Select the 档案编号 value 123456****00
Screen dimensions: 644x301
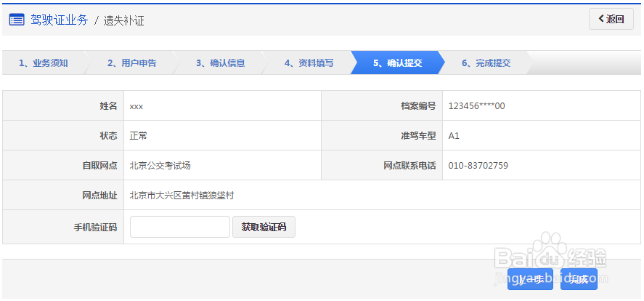point(476,106)
